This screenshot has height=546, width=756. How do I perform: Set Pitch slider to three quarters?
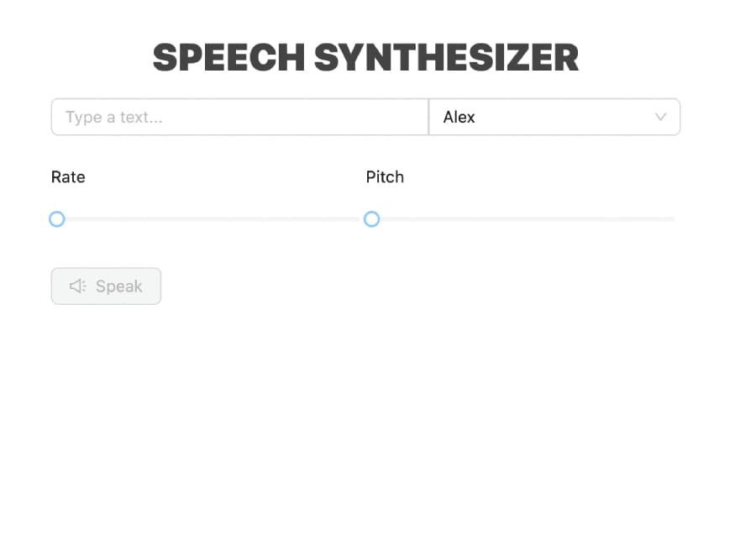[x=599, y=219]
